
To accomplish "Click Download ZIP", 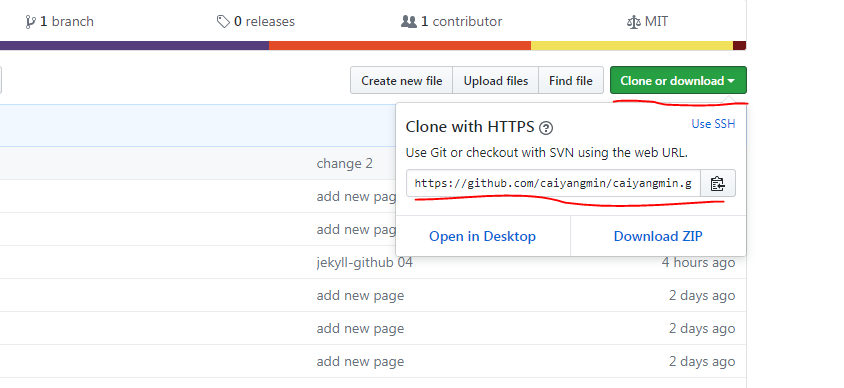I will tap(658, 236).
